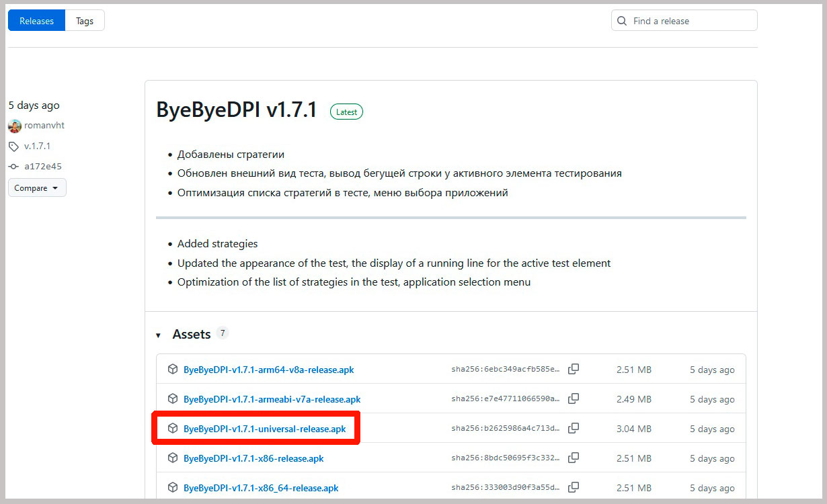Screen dimensions: 827x504
Task: Copy SHA256 hash for universal release apk
Action: 574,428
